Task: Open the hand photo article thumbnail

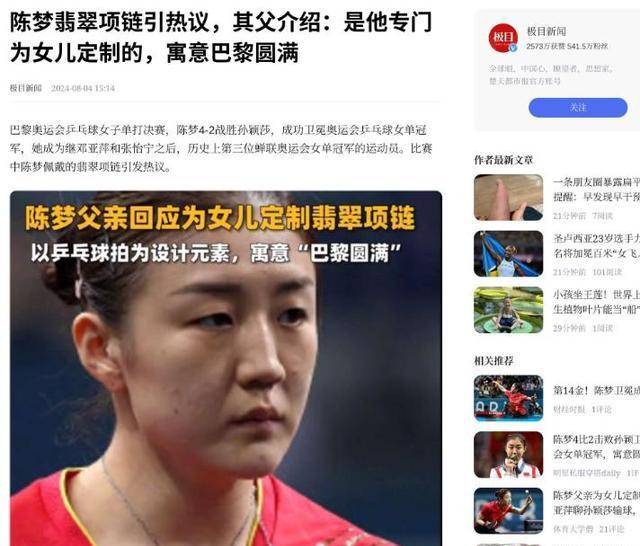Action: (x=508, y=198)
